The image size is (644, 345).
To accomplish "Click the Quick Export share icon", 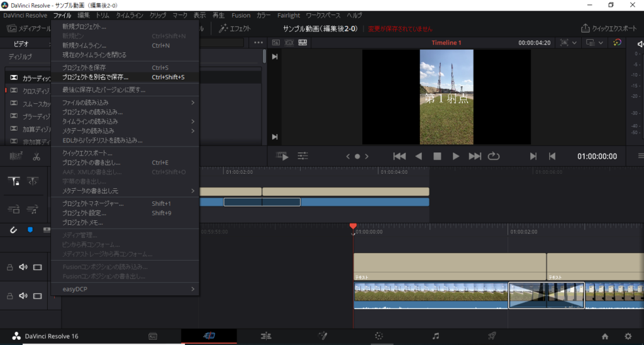I will pyautogui.click(x=585, y=28).
